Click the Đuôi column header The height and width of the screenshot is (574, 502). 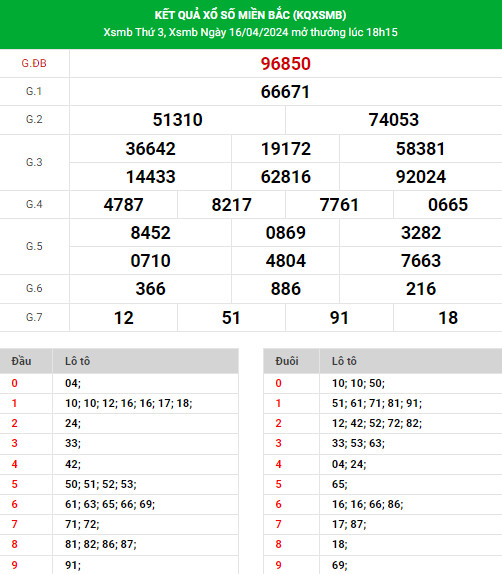click(x=287, y=361)
